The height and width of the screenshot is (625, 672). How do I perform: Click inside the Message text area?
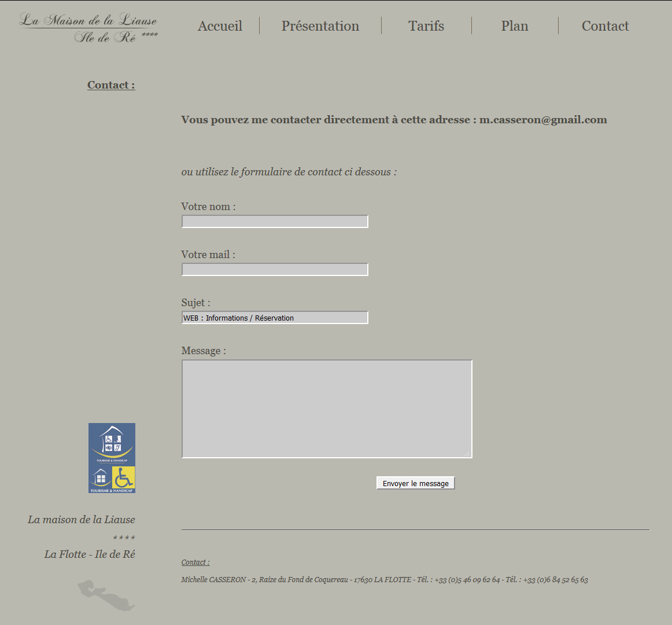327,409
